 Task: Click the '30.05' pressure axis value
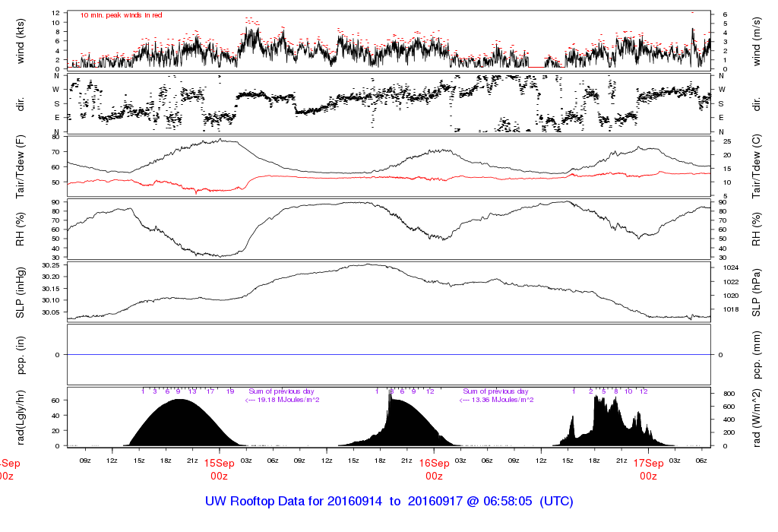coord(51,312)
